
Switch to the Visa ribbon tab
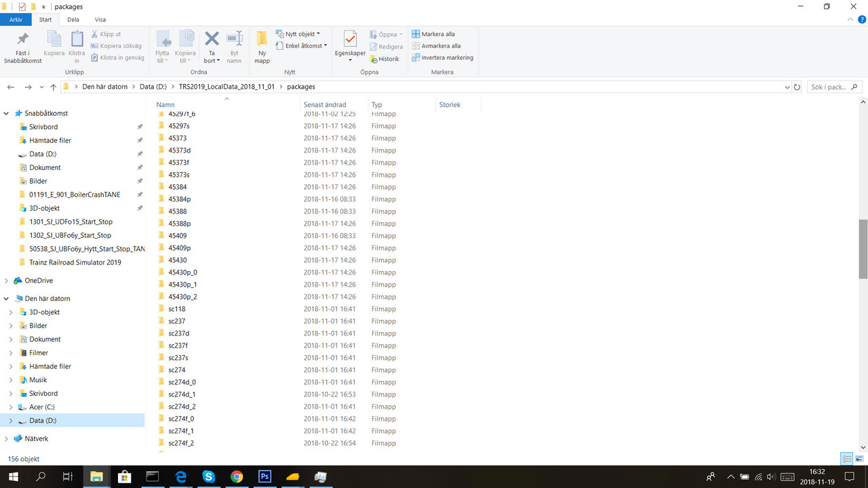100,19
